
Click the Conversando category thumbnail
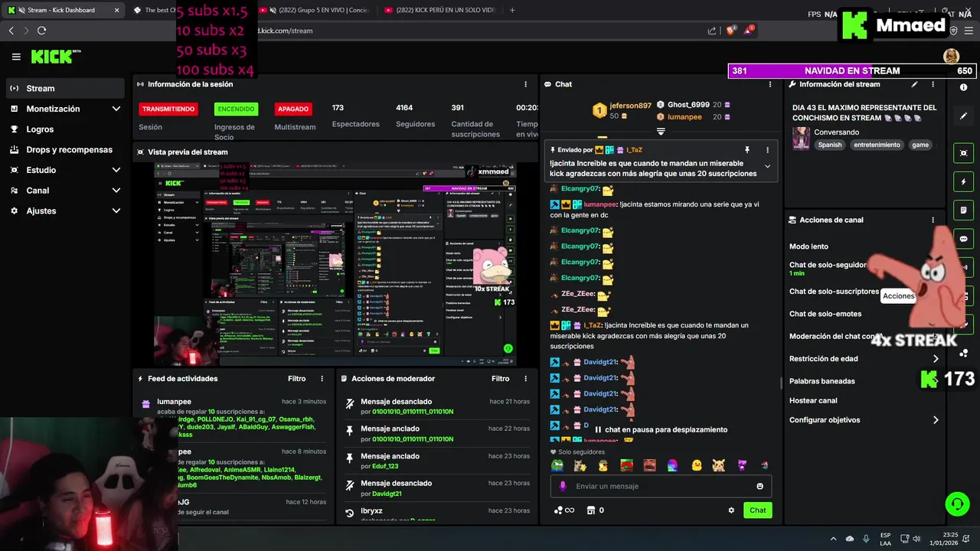[802, 138]
